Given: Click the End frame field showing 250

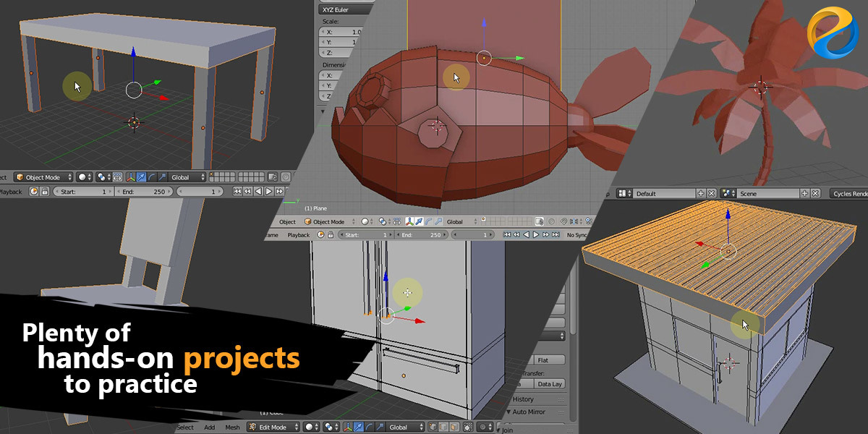Looking at the screenshot, I should coord(145,192).
